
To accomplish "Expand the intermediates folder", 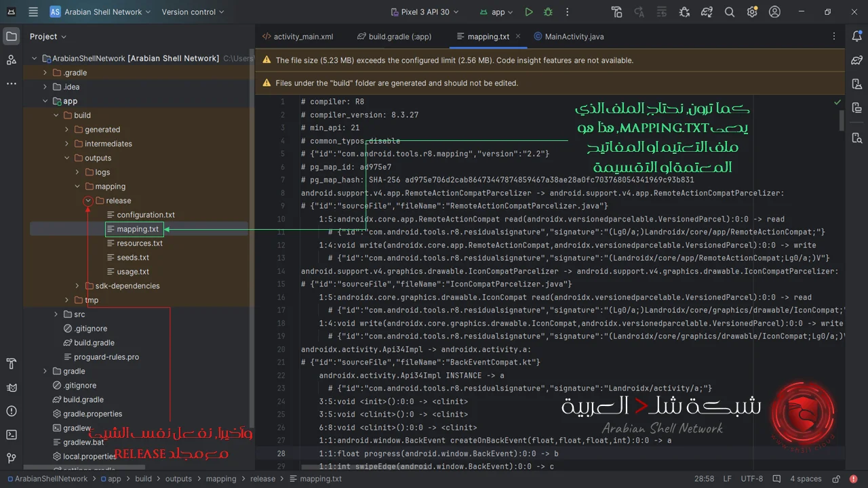I will coord(67,144).
